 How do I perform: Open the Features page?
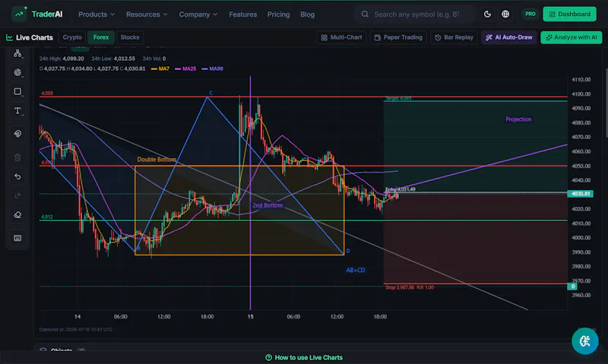pyautogui.click(x=242, y=14)
